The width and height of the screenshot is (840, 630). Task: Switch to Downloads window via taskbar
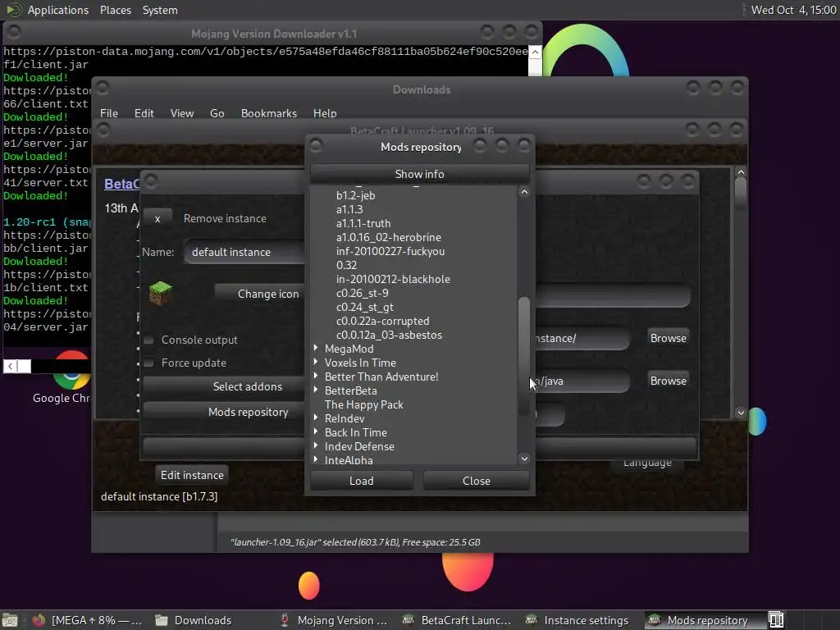click(194, 620)
